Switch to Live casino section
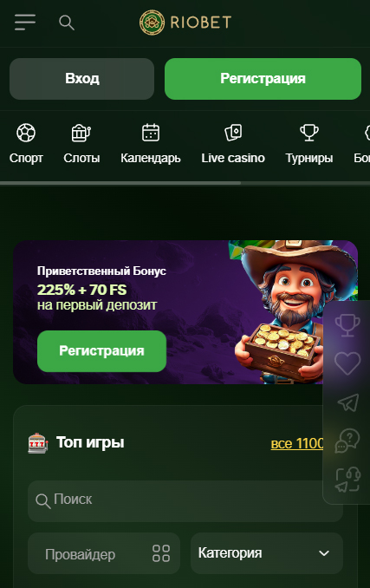370x588 pixels. coord(233,144)
